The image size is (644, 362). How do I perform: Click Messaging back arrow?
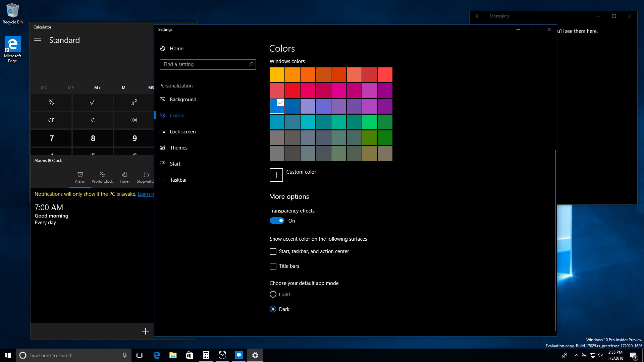point(478,16)
